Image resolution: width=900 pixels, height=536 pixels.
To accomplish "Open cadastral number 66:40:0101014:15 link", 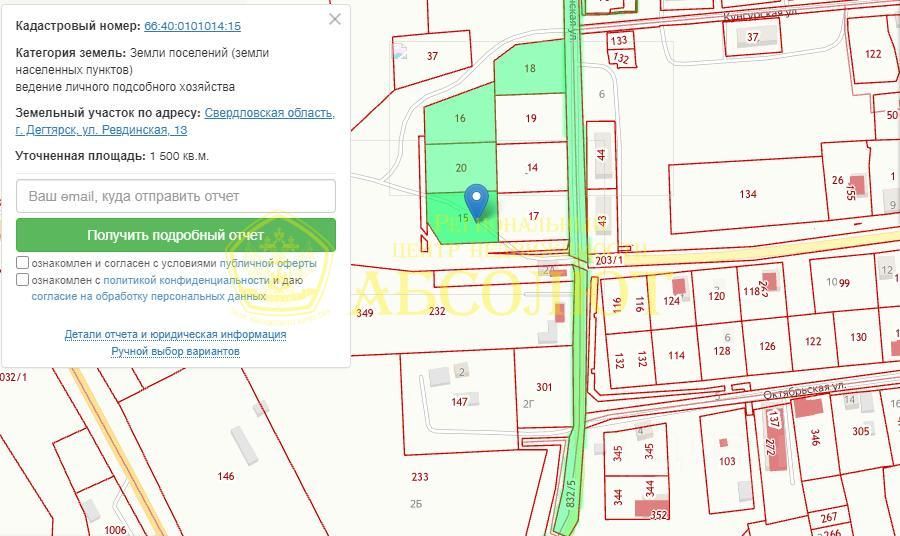I will point(192,26).
